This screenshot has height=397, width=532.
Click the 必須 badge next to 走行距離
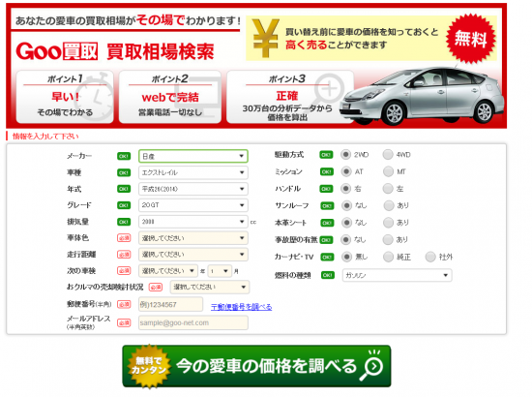tap(124, 255)
